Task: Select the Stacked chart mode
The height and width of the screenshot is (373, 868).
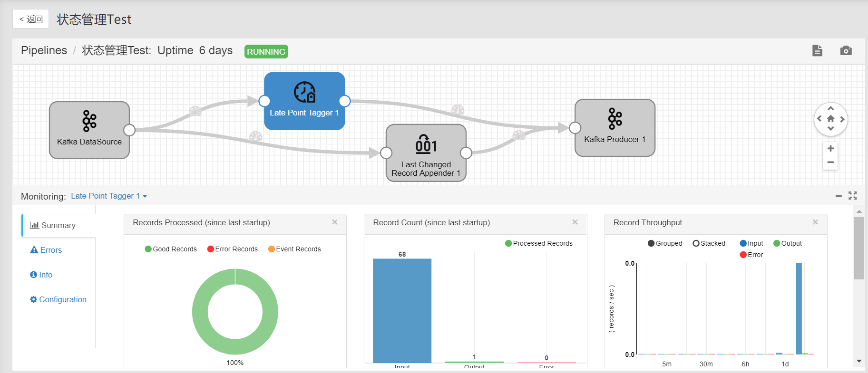Action: [x=696, y=243]
